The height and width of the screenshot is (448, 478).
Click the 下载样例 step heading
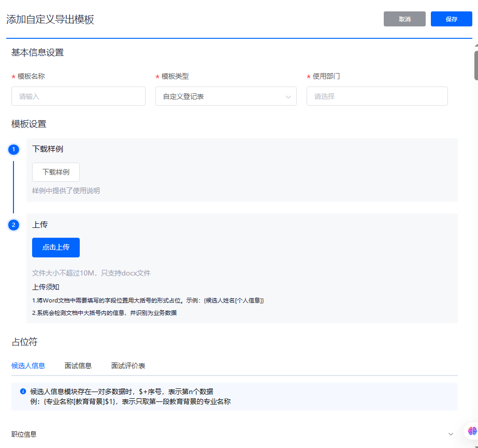point(48,149)
